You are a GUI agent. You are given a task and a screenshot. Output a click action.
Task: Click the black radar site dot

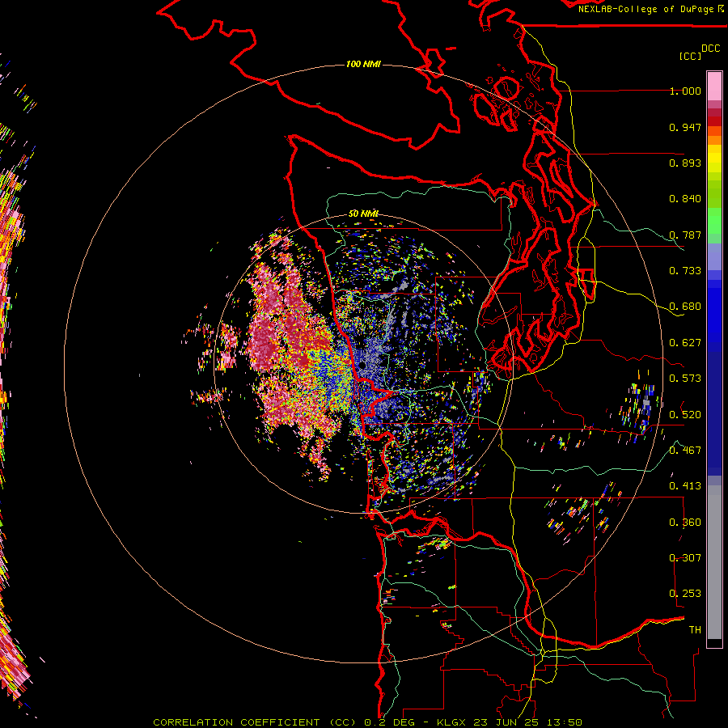pyautogui.click(x=362, y=366)
